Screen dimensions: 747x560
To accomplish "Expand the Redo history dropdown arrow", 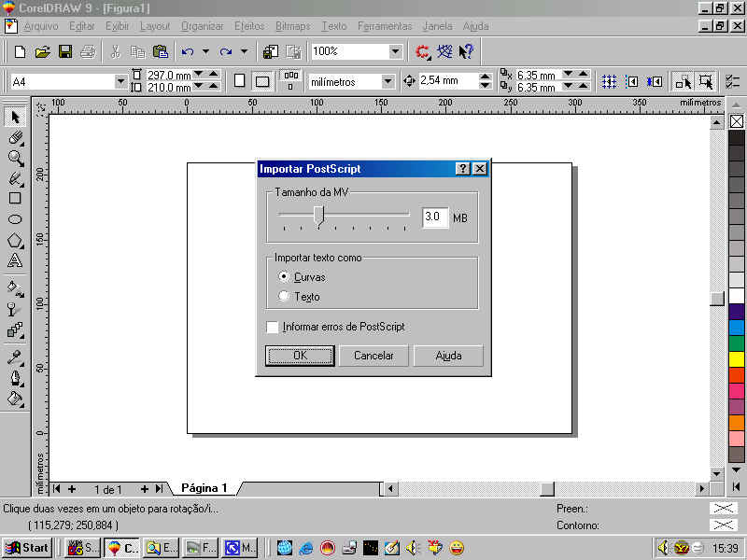I will point(244,51).
